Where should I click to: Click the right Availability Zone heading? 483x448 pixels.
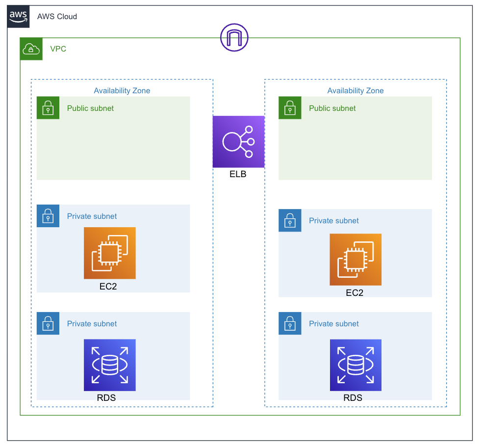[x=356, y=91]
